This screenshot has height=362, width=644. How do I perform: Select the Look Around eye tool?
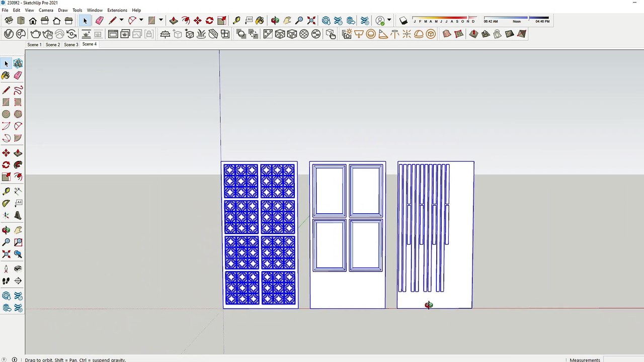[18, 269]
